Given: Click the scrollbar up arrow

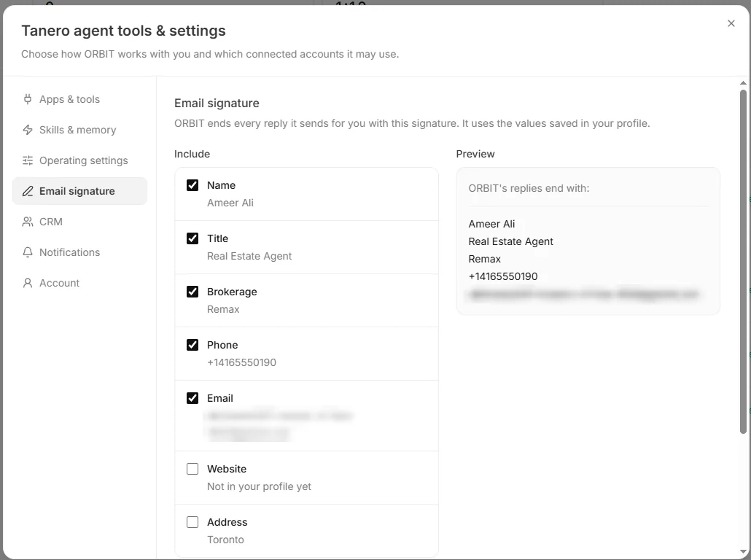Looking at the screenshot, I should click(743, 83).
